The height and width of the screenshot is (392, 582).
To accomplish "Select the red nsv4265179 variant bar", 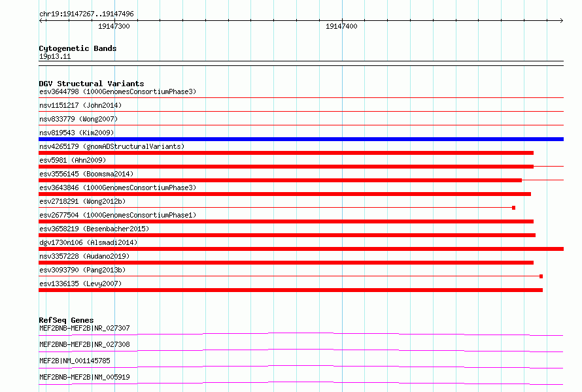I will pos(286,153).
